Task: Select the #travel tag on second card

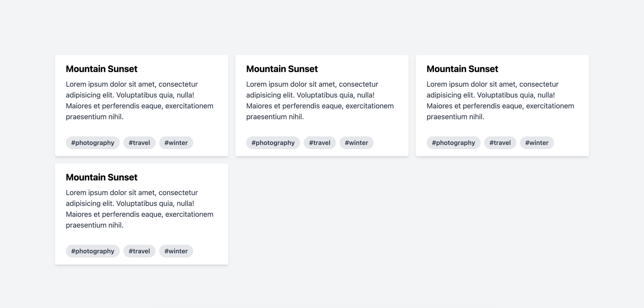Action: (x=320, y=143)
